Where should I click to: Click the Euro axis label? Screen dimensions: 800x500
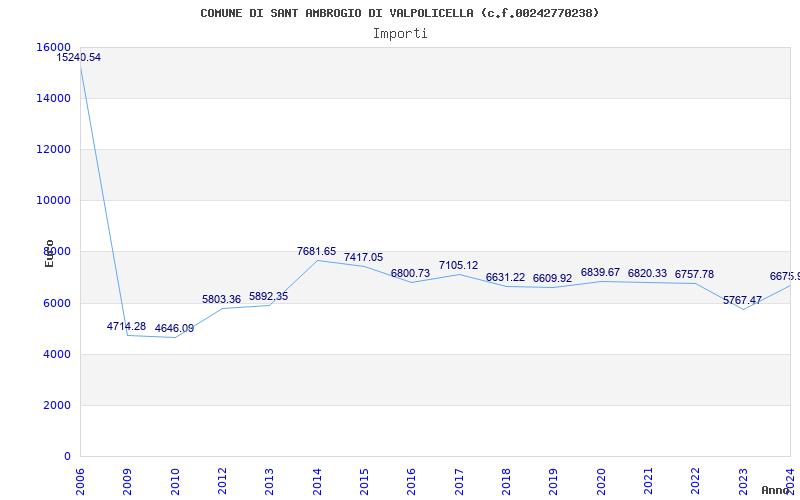tap(49, 253)
